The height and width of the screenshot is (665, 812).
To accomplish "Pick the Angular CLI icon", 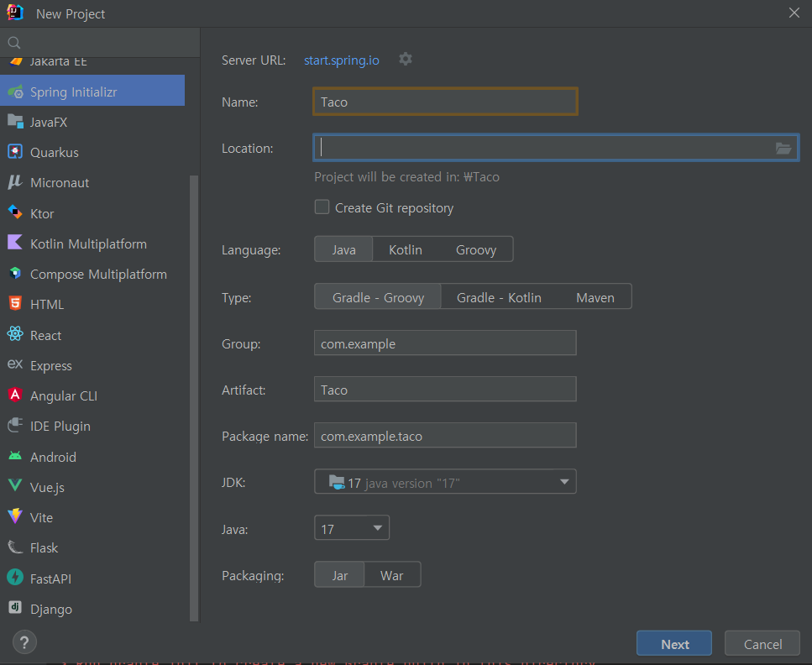I will click(16, 395).
